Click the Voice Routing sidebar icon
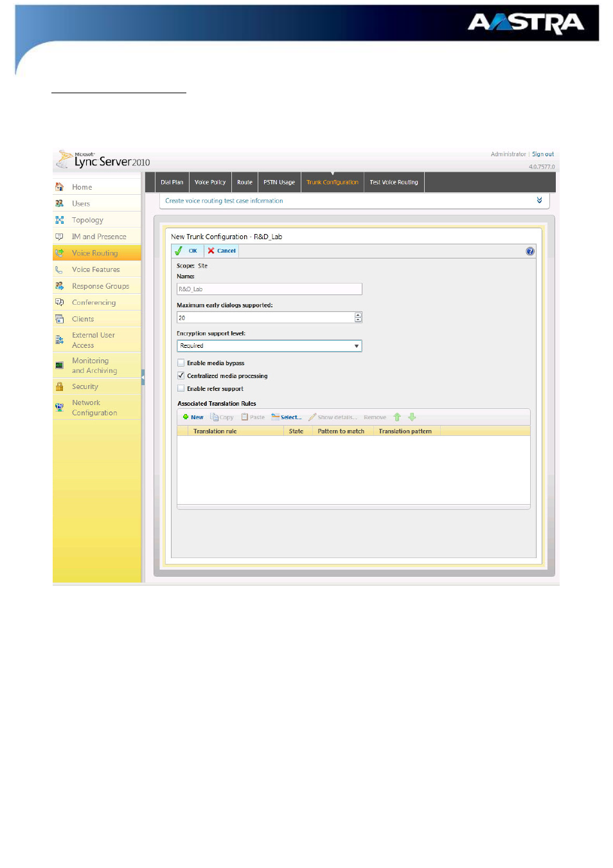Screen dimensions: 613x868 [59, 253]
